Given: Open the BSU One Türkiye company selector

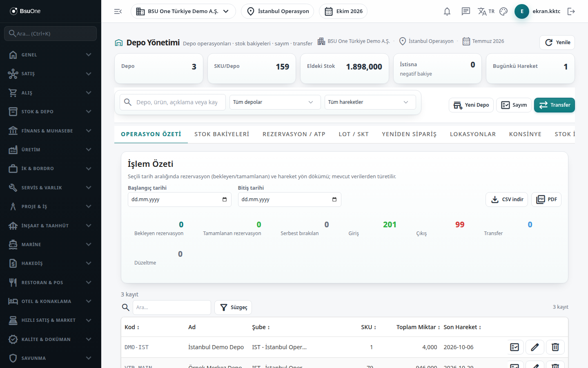Looking at the screenshot, I should (183, 11).
